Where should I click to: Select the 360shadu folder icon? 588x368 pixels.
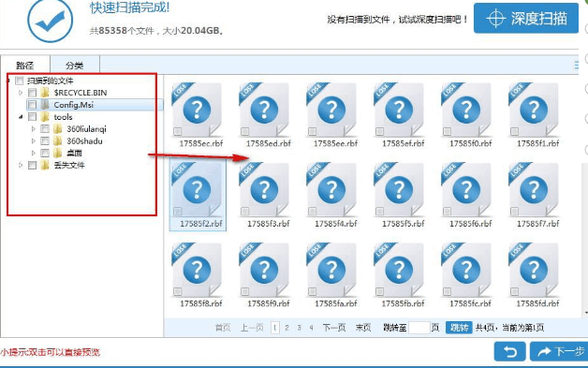(57, 141)
